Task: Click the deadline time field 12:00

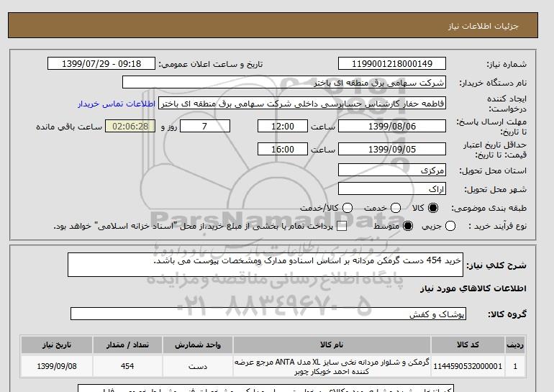Action: [283, 126]
